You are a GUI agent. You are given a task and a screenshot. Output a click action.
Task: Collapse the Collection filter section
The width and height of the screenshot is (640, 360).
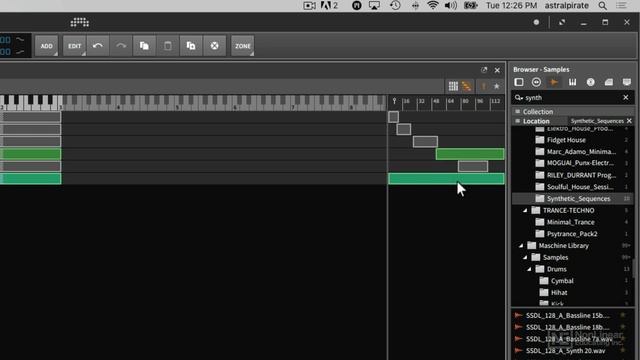pos(518,111)
